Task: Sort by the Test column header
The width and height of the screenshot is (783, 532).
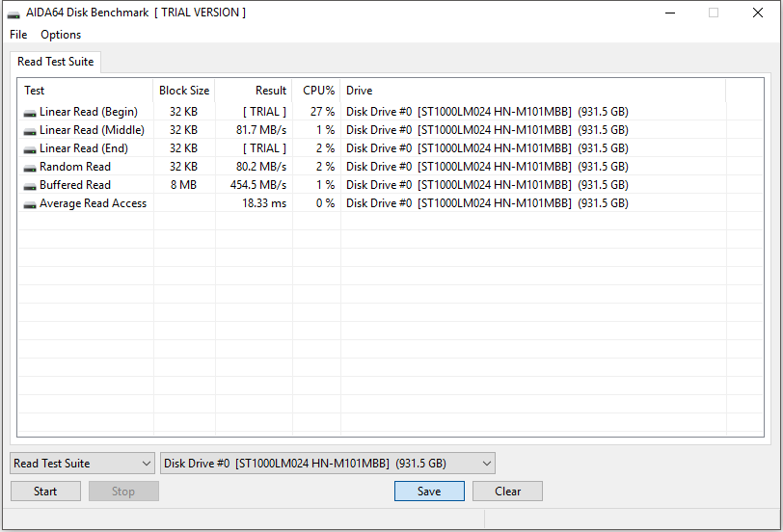Action: (85, 91)
